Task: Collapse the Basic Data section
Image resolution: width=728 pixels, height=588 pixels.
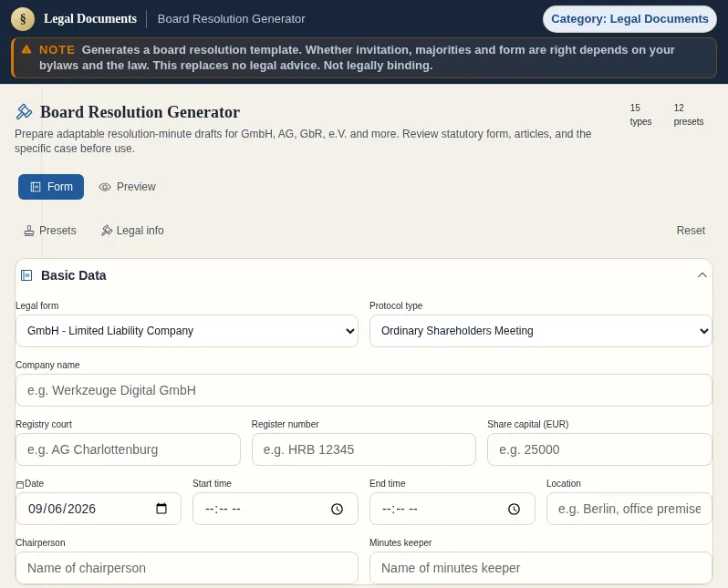Action: [702, 275]
